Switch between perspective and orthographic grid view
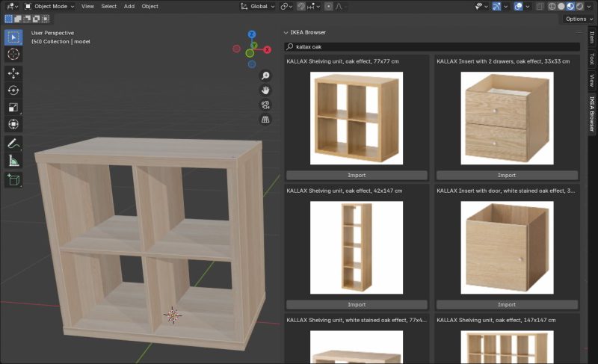598x364 pixels. tap(265, 120)
